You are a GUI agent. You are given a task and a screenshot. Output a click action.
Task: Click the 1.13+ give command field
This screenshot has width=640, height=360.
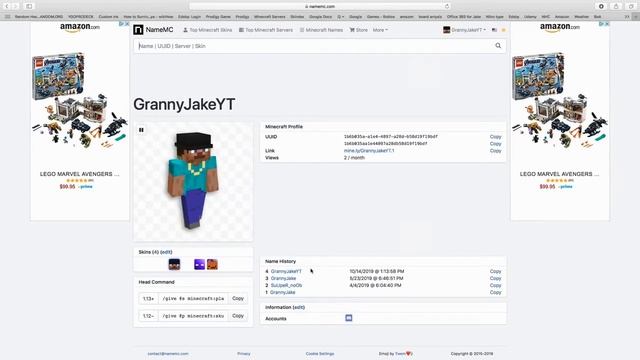[193, 298]
